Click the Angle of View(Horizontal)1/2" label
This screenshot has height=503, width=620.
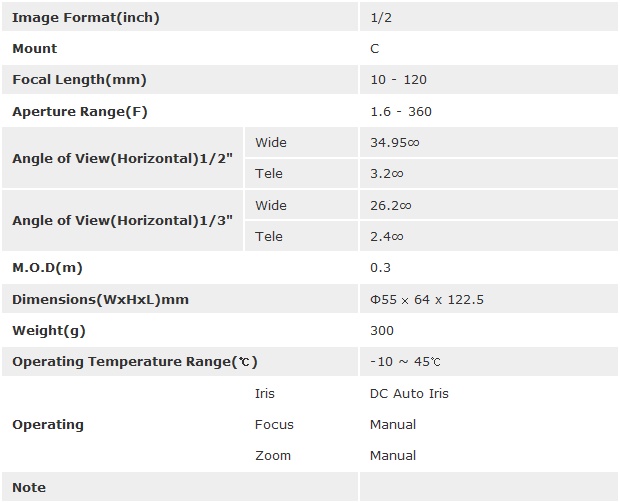point(125,158)
